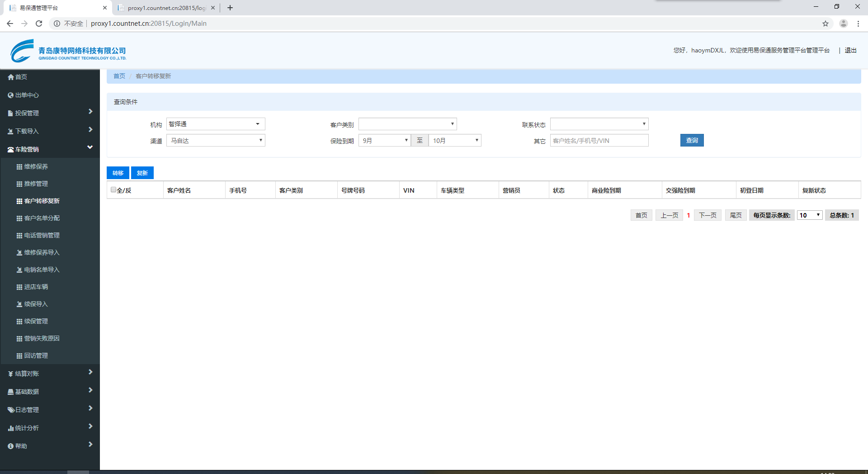Jump to 尾页 last page button
Image resolution: width=868 pixels, height=474 pixels.
[x=736, y=215]
